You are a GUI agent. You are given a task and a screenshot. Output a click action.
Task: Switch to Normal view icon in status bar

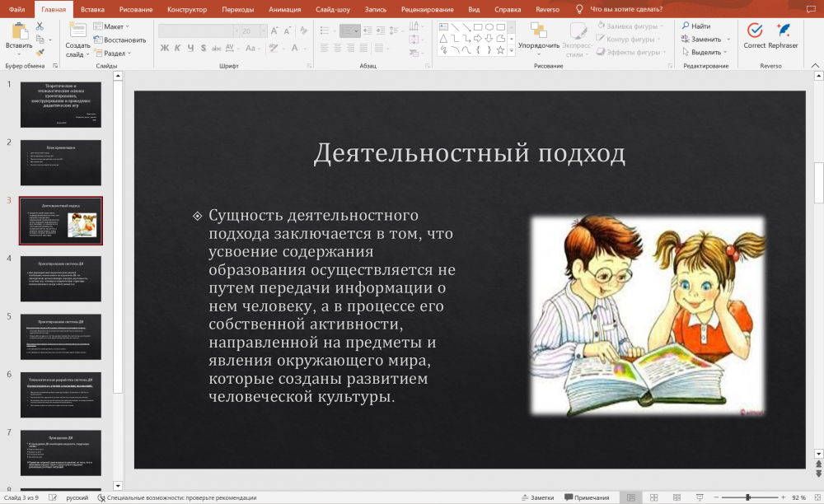click(631, 497)
